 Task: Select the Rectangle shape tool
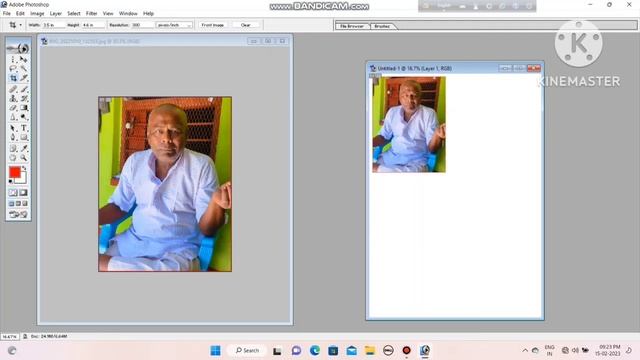pos(24,138)
